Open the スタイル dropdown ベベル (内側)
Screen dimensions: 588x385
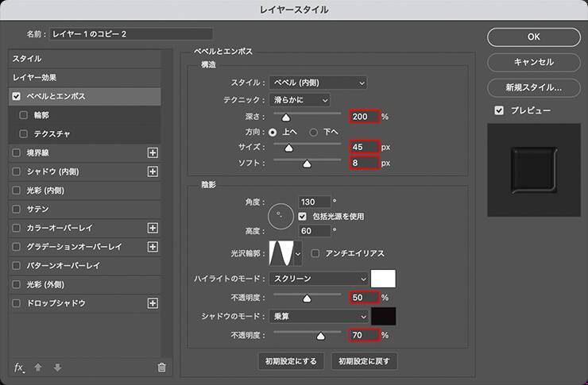pyautogui.click(x=318, y=83)
